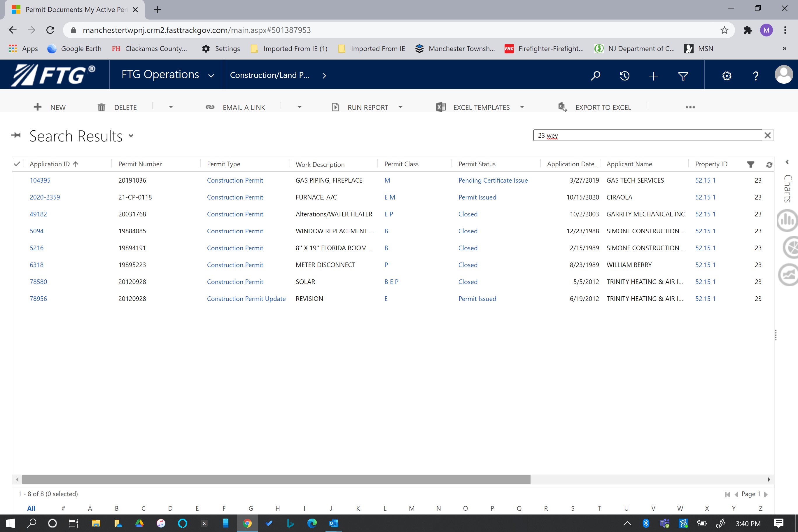Sort by Permit Status column header
This screenshot has width=798, height=532.
pos(477,164)
